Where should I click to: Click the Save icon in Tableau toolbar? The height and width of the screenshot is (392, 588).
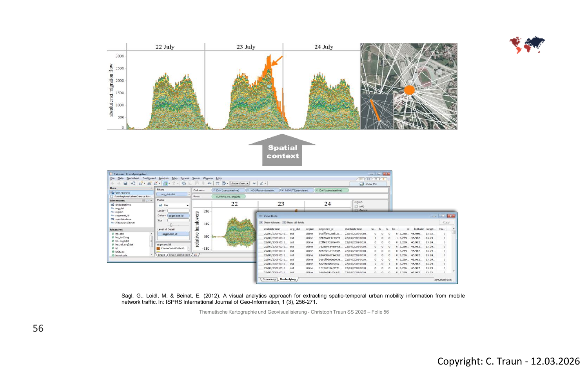pos(125,183)
